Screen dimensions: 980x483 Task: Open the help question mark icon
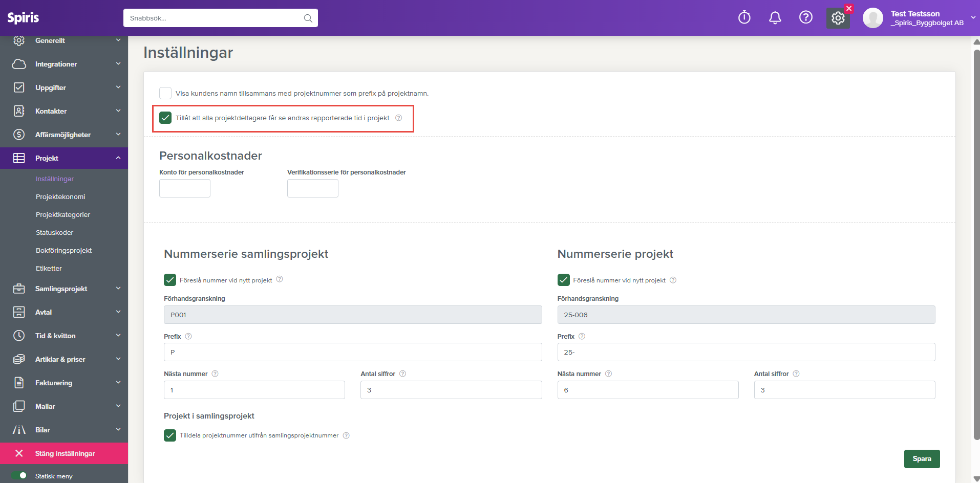pos(805,18)
